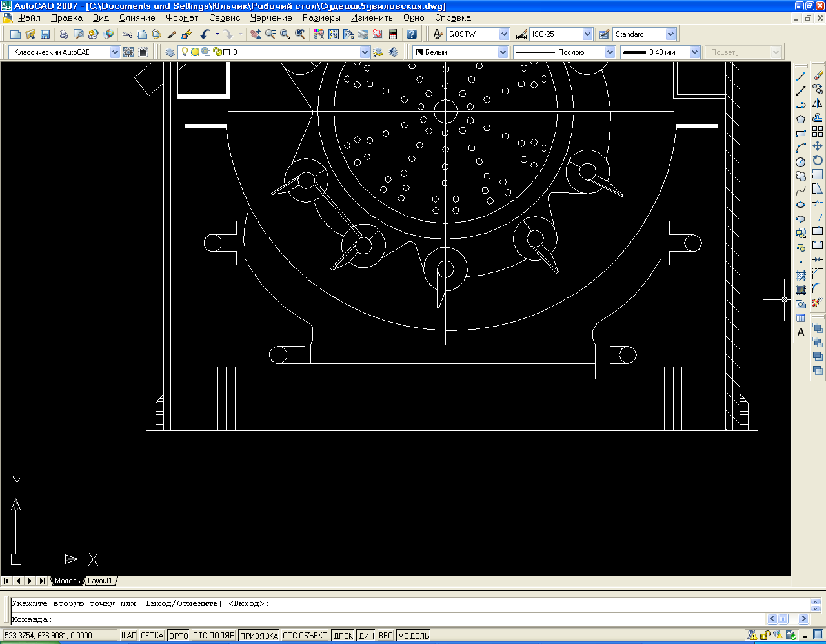Screen dimensions: 826x644
Task: Enable СЕТКА grid display
Action: 152,636
